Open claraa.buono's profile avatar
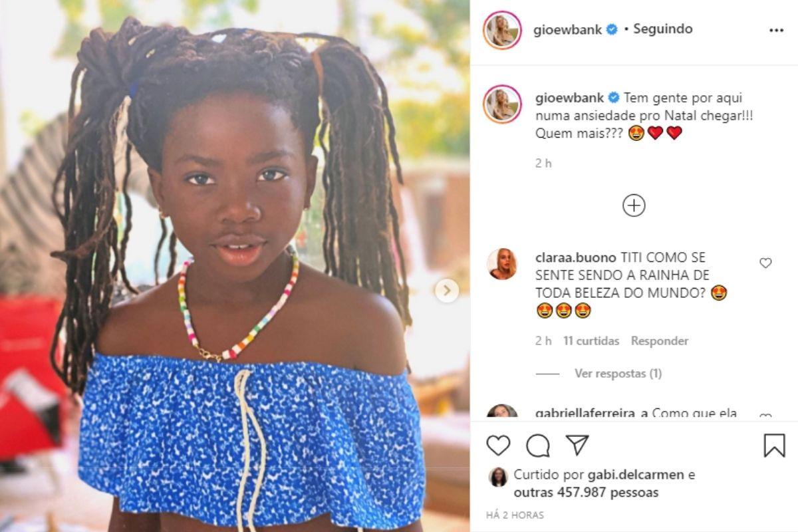The height and width of the screenshot is (532, 798). [502, 264]
